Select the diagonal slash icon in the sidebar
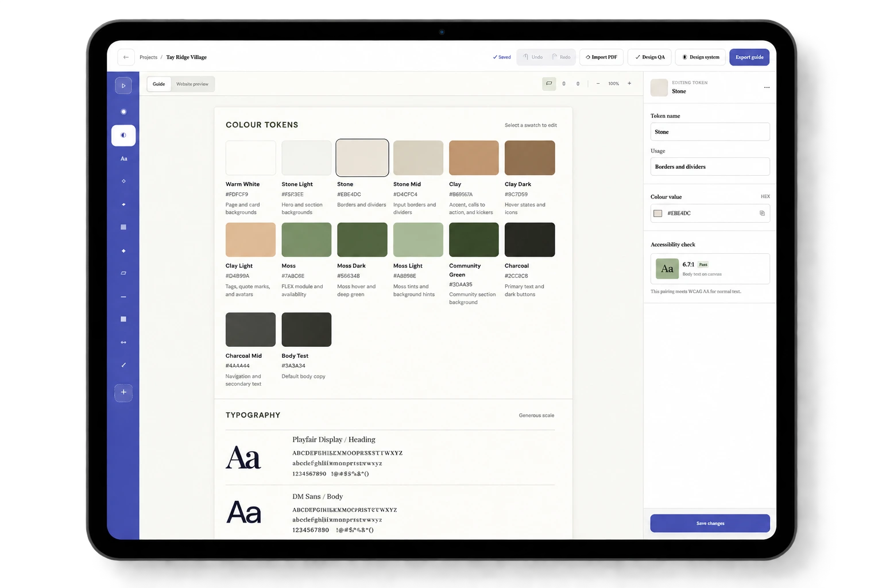The height and width of the screenshot is (588, 882). (x=123, y=365)
